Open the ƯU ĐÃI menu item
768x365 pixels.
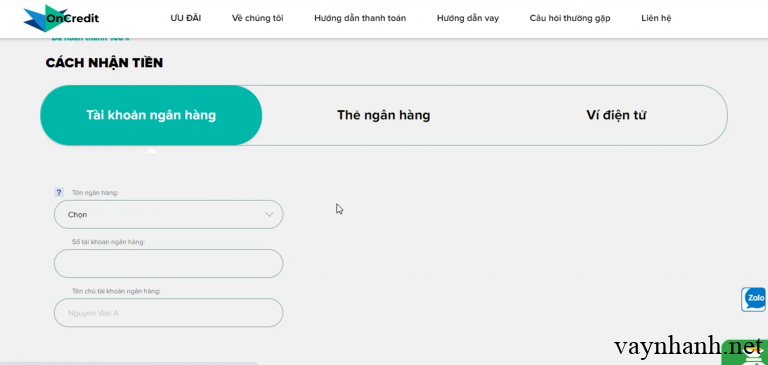[186, 19]
